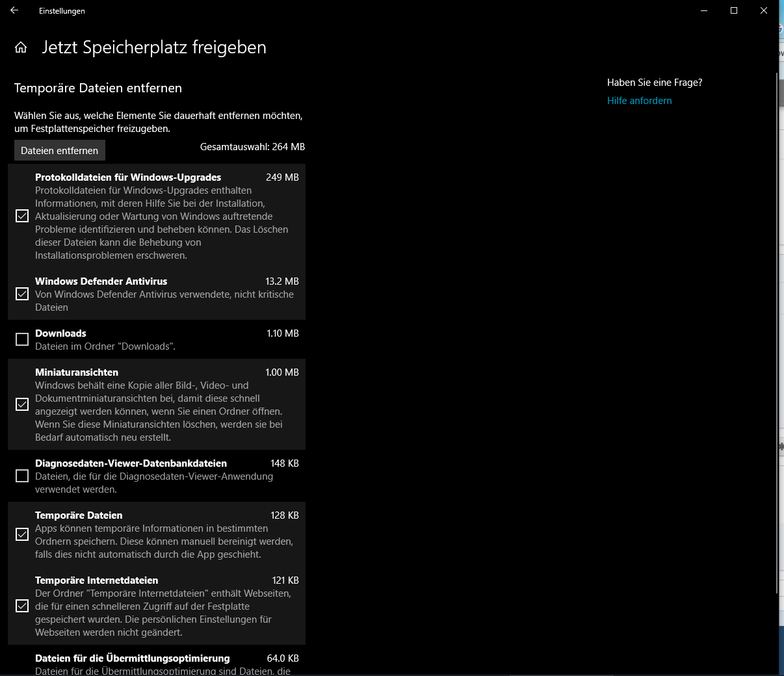Image resolution: width=784 pixels, height=676 pixels.
Task: Click the Windows Defender Antivirus entry title
Action: coord(101,281)
